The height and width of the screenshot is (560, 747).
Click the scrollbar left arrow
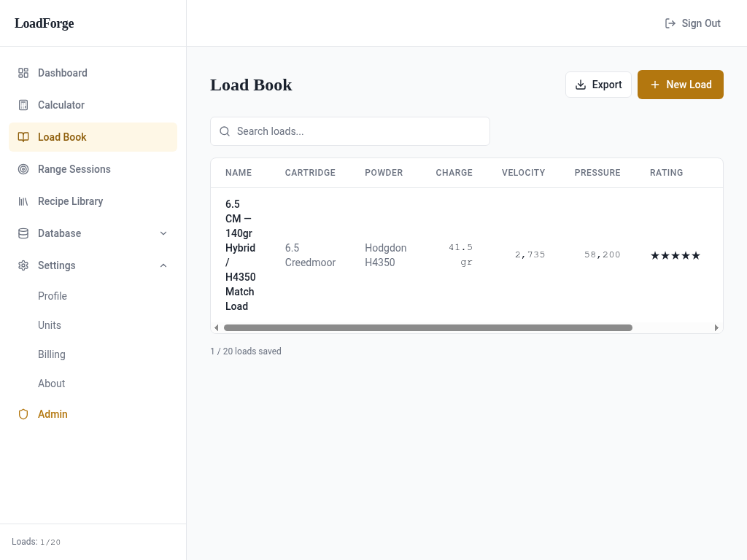click(217, 327)
